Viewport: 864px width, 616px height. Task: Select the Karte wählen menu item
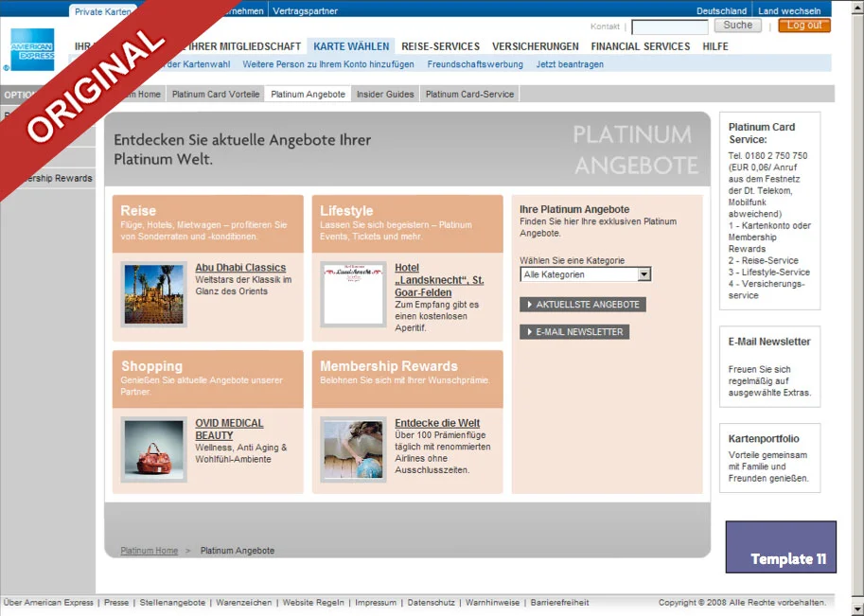[351, 46]
